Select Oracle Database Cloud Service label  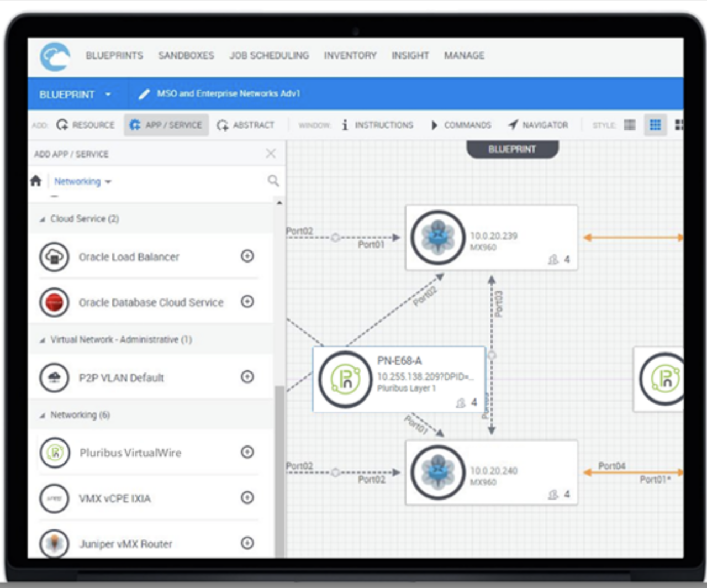pos(151,302)
